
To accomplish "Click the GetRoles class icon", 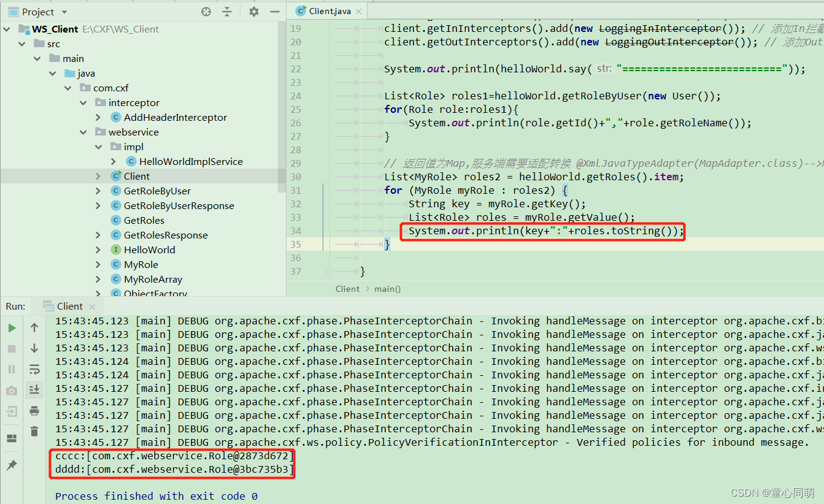I will (x=115, y=220).
